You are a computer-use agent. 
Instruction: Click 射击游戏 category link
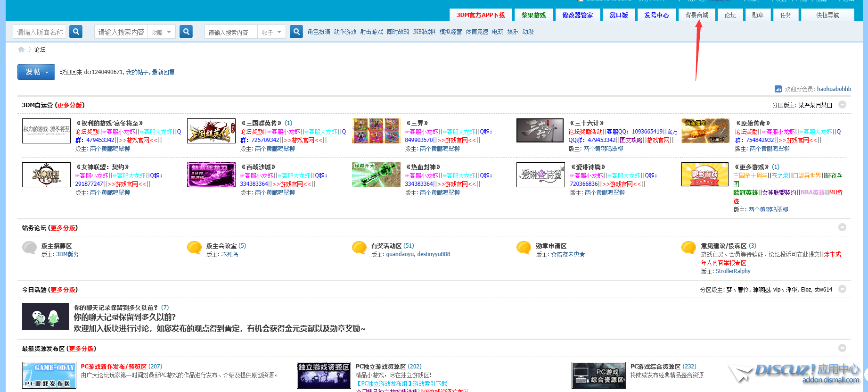(371, 32)
